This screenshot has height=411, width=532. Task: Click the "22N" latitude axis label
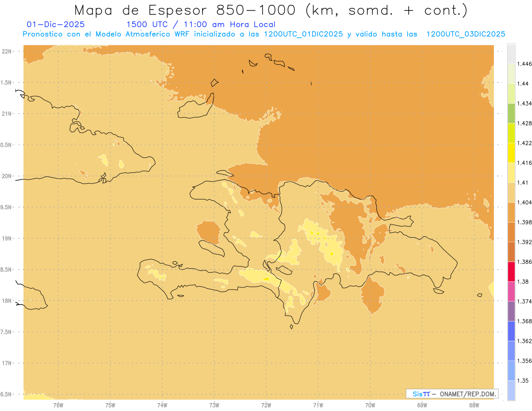(8, 51)
